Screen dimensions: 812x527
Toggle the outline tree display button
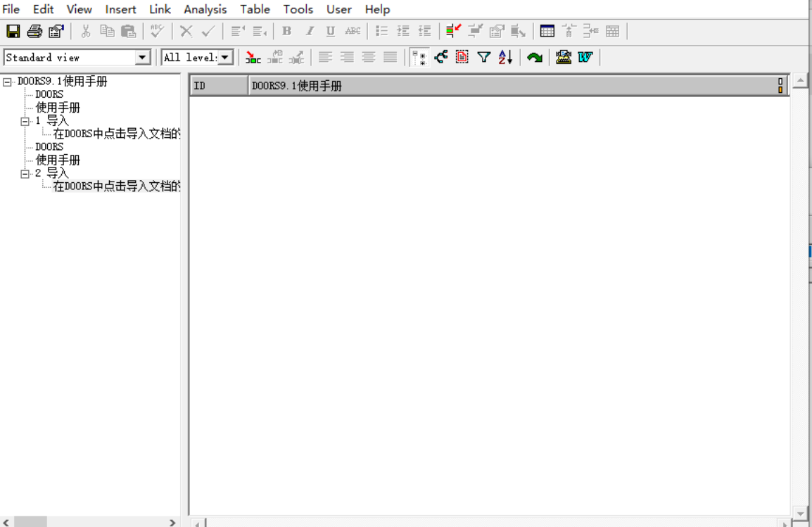419,58
